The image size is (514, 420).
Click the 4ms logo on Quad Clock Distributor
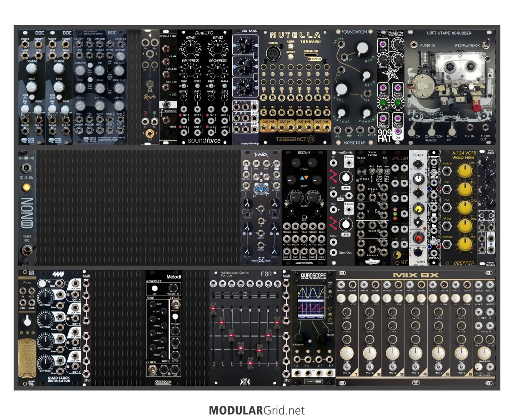[x=58, y=275]
